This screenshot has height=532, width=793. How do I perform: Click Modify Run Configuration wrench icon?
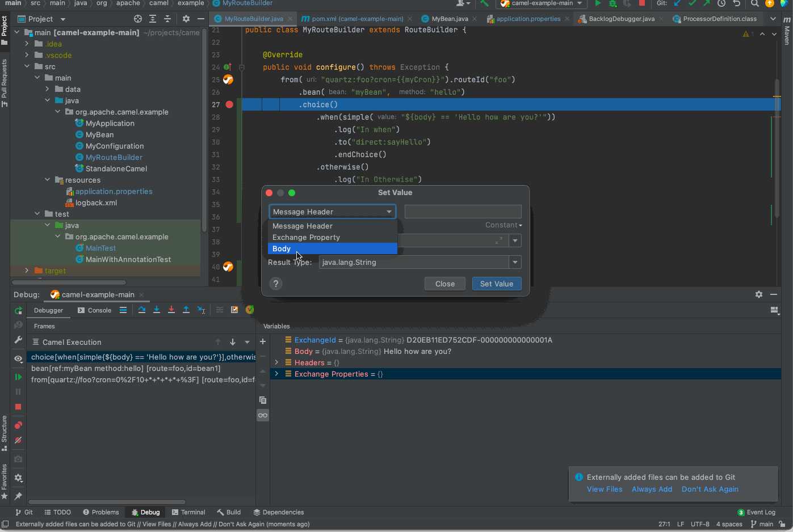(18, 340)
